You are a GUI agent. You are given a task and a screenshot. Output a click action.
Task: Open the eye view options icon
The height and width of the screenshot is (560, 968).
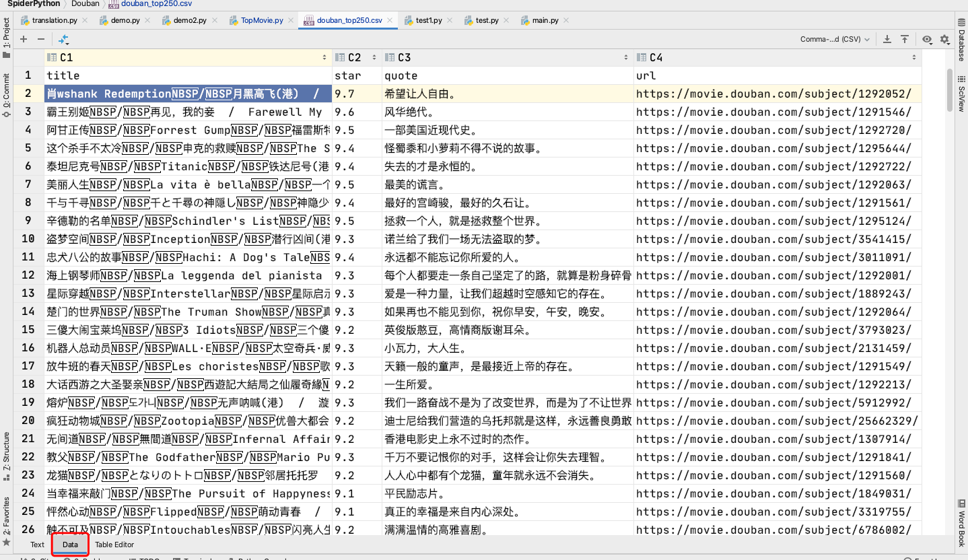click(927, 40)
